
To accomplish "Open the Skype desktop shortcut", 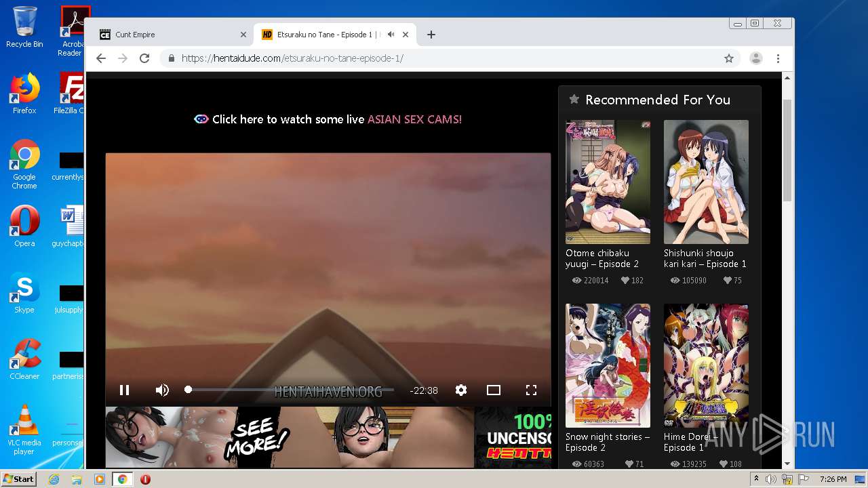I will coord(24,293).
